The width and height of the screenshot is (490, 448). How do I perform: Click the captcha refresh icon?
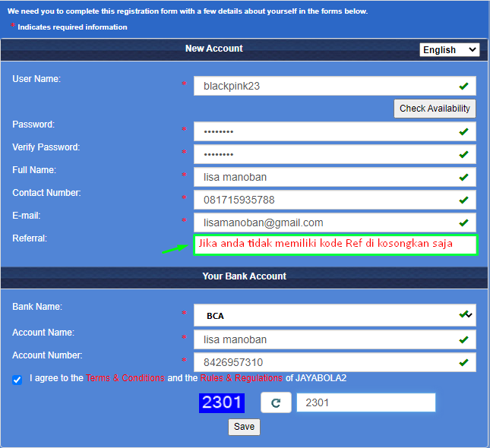[x=276, y=402]
